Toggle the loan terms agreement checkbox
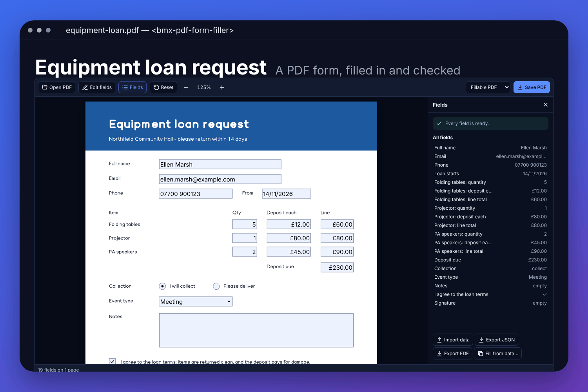588x392 pixels. tap(113, 361)
